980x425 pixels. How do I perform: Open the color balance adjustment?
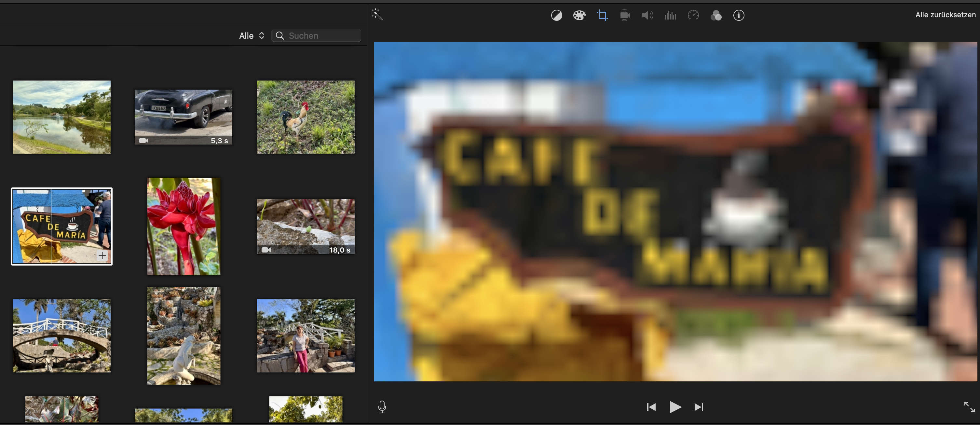pos(556,16)
